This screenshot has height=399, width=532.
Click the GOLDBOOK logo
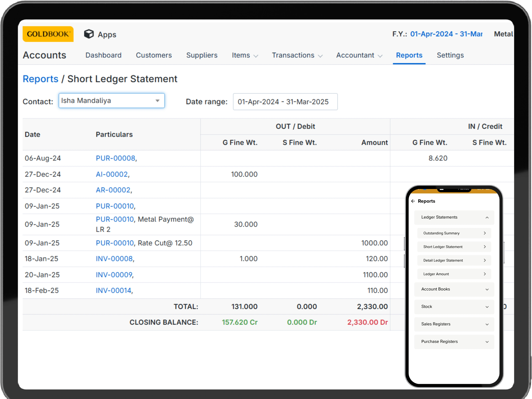pos(48,34)
